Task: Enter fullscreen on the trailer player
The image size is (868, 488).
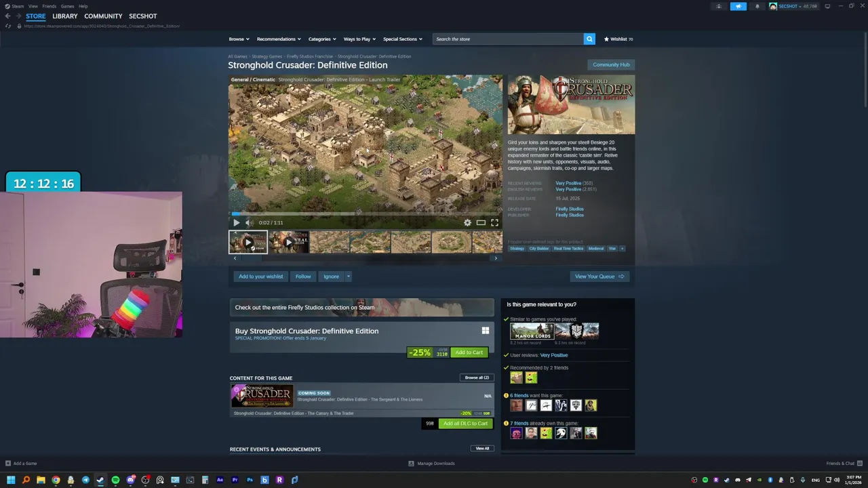Action: point(494,222)
